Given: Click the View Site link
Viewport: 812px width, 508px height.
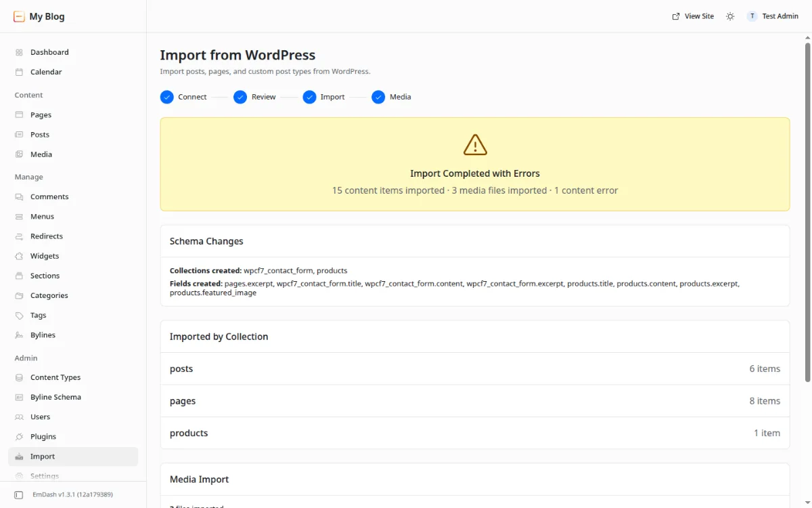Looking at the screenshot, I should (x=693, y=16).
